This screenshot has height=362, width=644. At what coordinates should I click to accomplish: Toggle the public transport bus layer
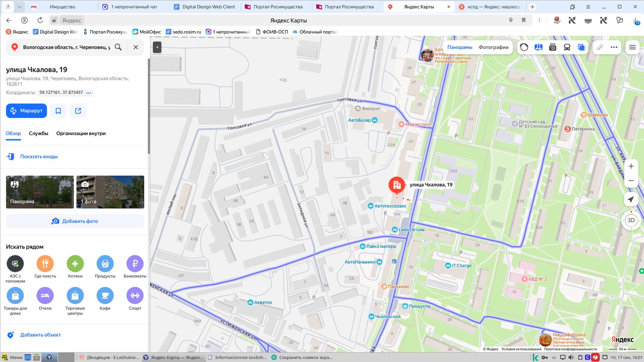tap(567, 47)
